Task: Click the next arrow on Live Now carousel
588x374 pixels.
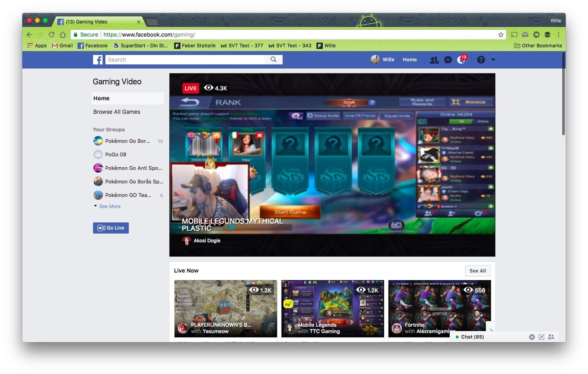Action: tap(491, 330)
